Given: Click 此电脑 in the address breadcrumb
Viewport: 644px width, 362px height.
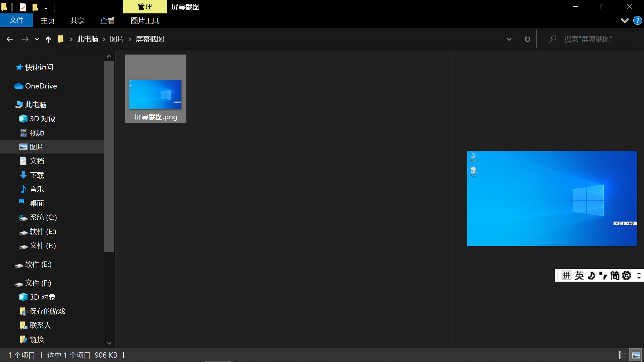Looking at the screenshot, I should (x=88, y=39).
